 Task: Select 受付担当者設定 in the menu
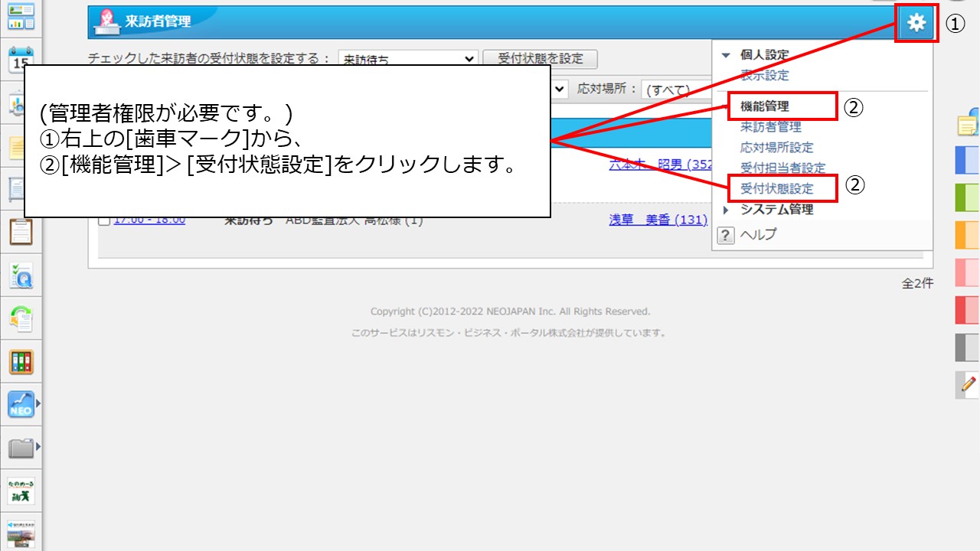tap(783, 168)
